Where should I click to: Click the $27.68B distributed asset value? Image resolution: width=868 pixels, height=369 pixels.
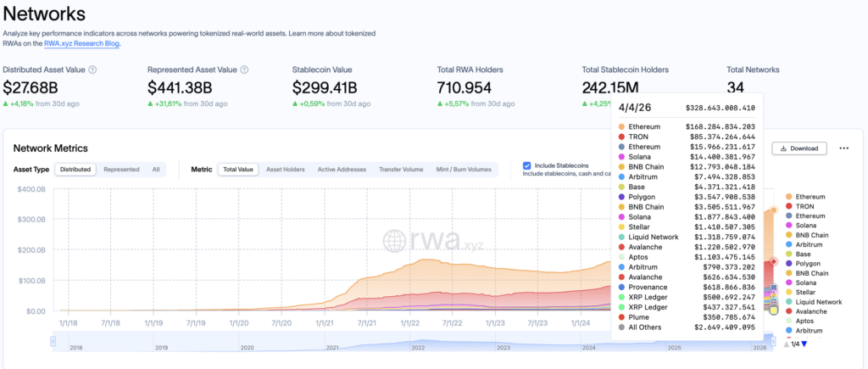pos(31,87)
